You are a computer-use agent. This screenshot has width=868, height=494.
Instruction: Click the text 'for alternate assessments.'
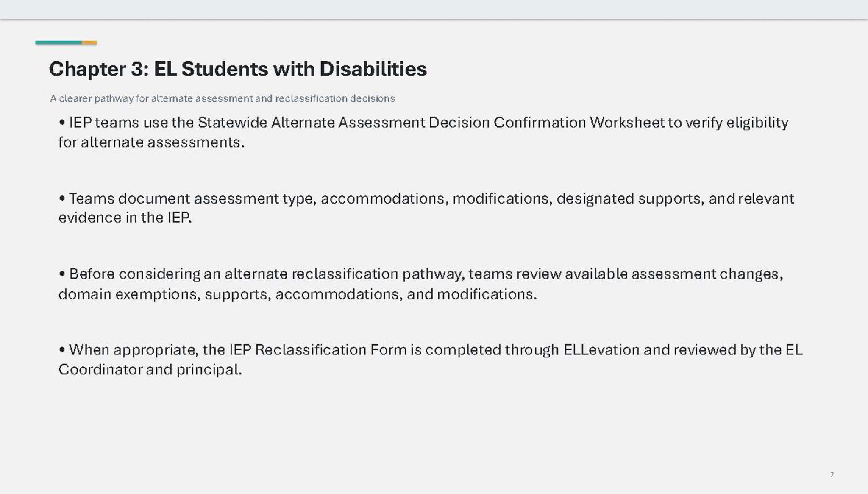[152, 142]
